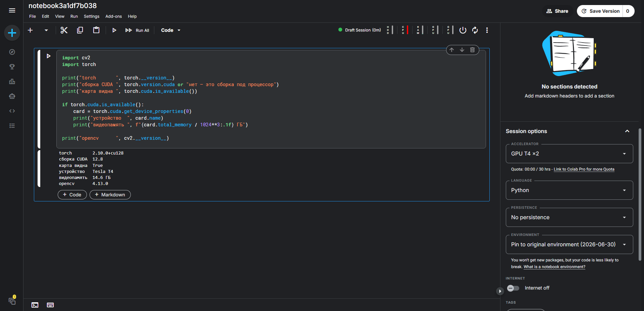Image resolution: width=644 pixels, height=311 pixels.
Task: Click the Save Version button
Action: pyautogui.click(x=600, y=11)
